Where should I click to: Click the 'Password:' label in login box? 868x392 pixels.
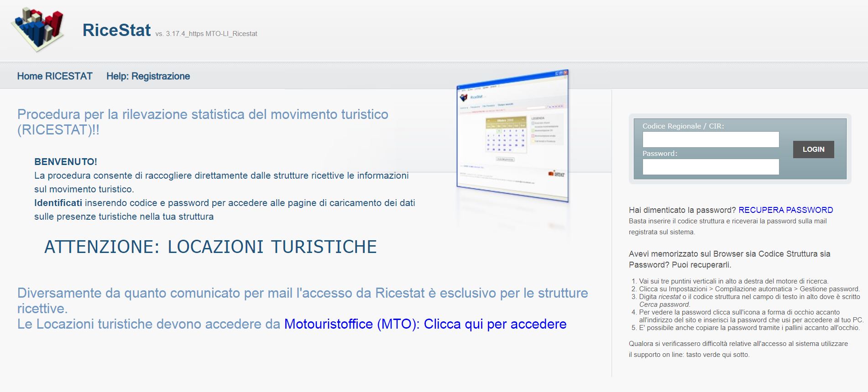(660, 154)
